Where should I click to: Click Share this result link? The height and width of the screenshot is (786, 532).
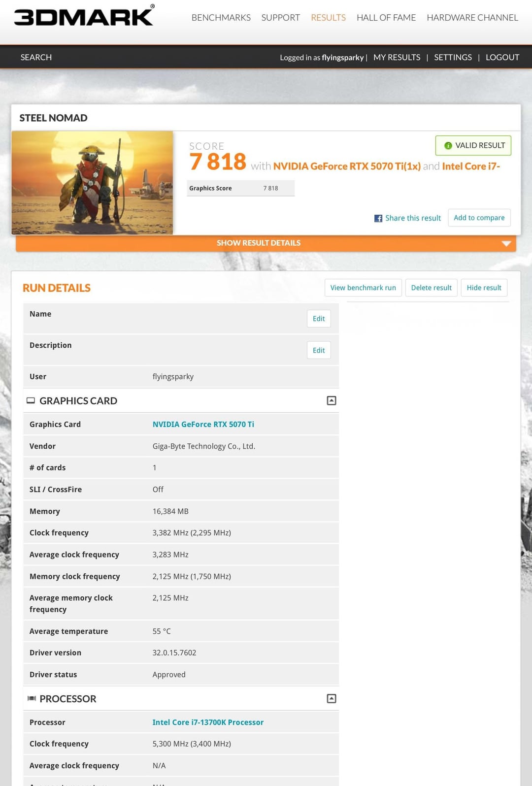413,218
